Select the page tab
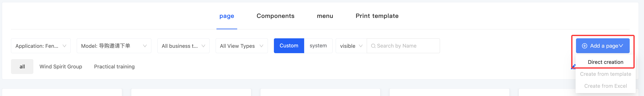Viewport: 644px width, 96px height. (226, 16)
